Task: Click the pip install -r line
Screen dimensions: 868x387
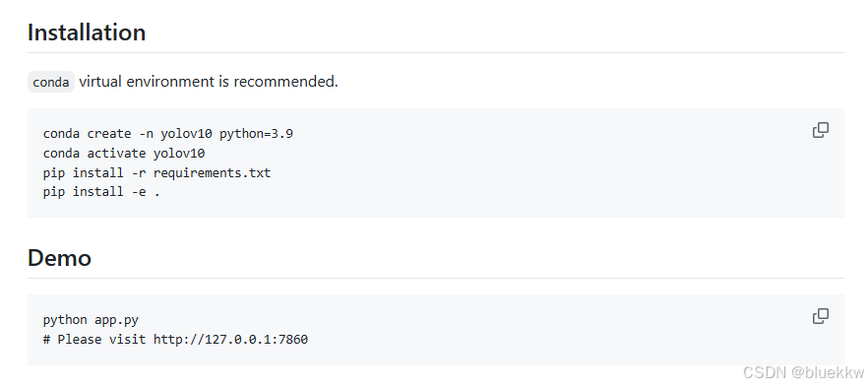Action: pyautogui.click(x=156, y=172)
